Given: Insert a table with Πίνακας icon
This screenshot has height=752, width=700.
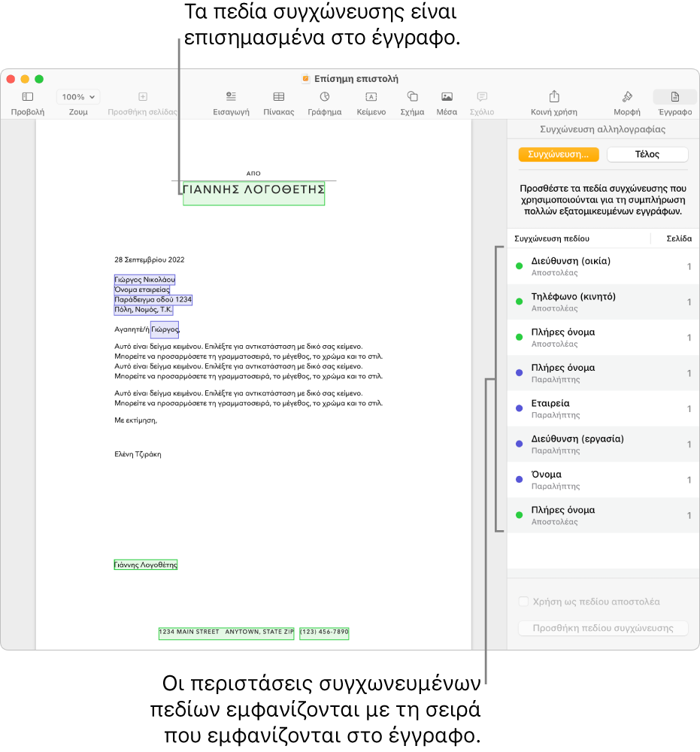Looking at the screenshot, I should [278, 97].
